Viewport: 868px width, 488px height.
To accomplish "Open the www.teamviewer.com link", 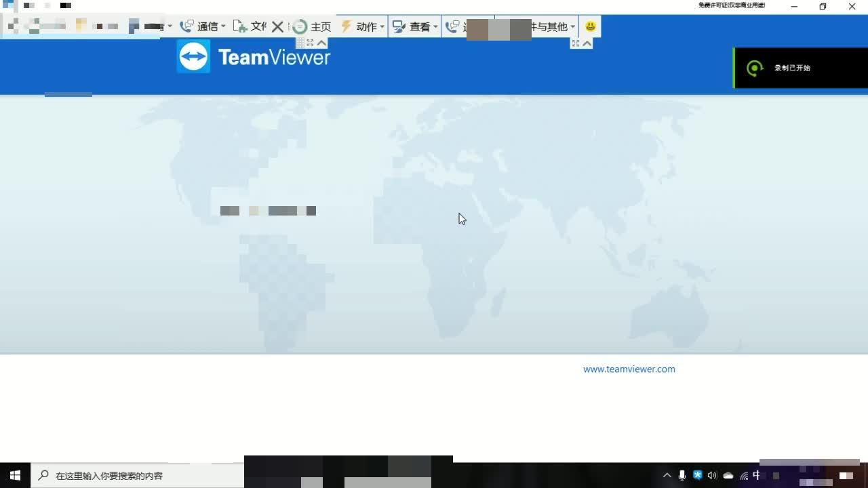I will click(629, 369).
